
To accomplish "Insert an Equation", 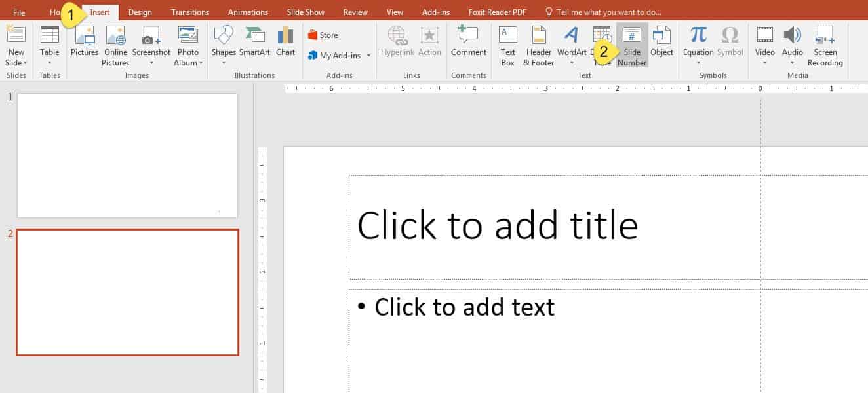I will [x=698, y=43].
